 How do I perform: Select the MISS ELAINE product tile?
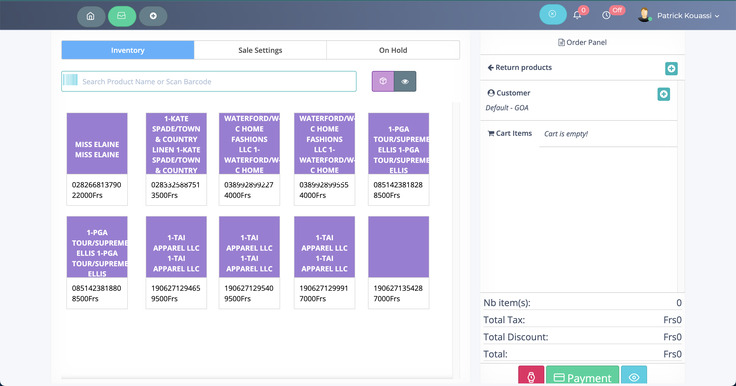point(97,159)
